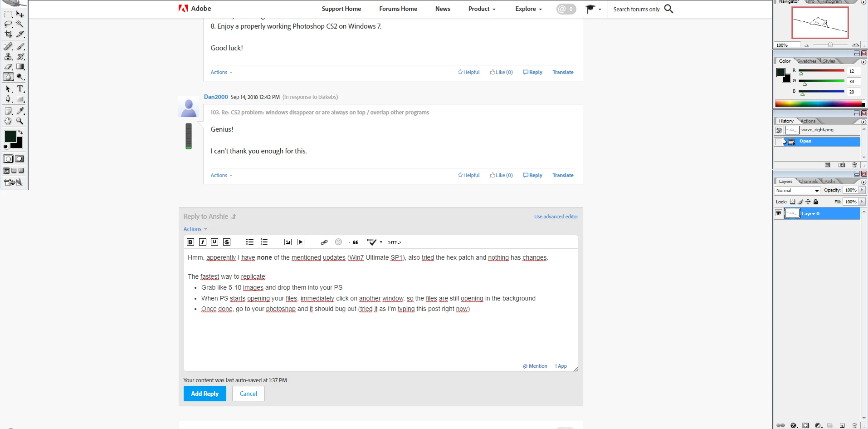Click Edit in ImageReady button

click(x=14, y=182)
